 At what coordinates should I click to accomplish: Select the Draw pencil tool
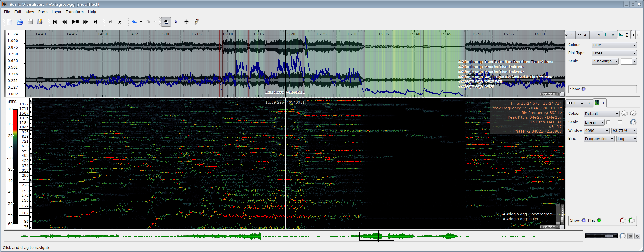point(197,22)
